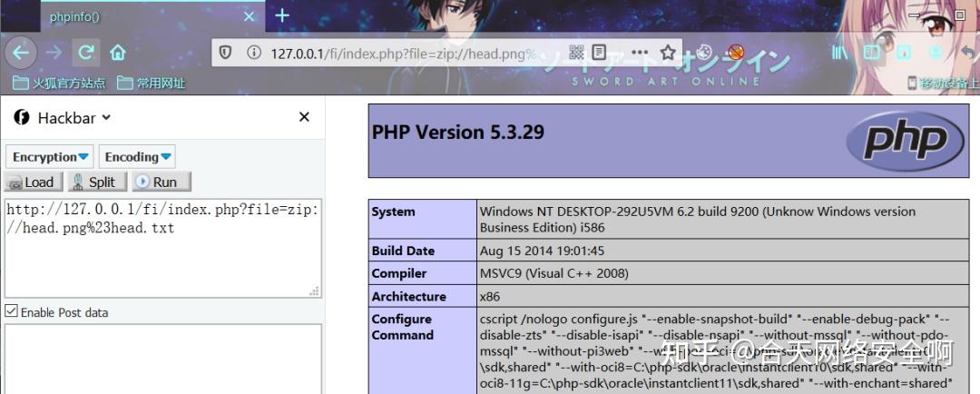Open a new tab with the plus button
Viewport: 980px width, 394px height.
pyautogui.click(x=282, y=15)
